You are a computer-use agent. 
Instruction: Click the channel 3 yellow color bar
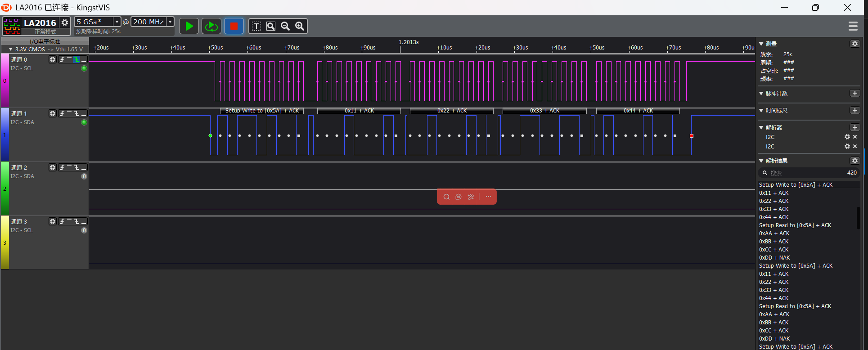[x=4, y=242]
